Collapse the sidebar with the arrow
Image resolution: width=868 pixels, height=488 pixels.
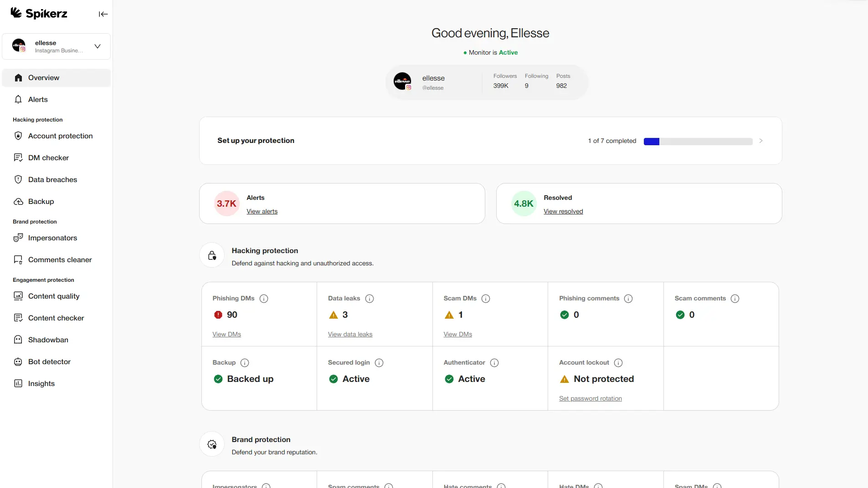pos(103,14)
